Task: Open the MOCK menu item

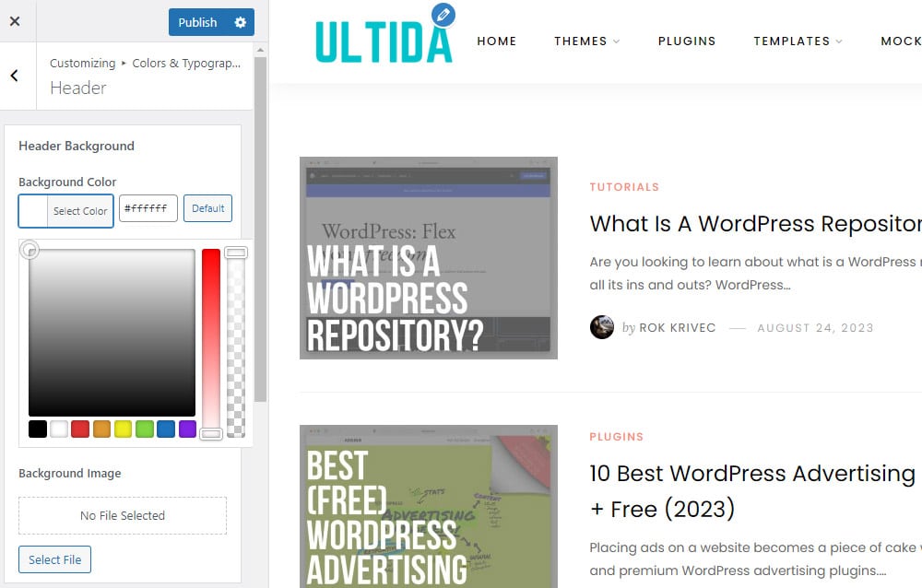Action: click(x=901, y=41)
